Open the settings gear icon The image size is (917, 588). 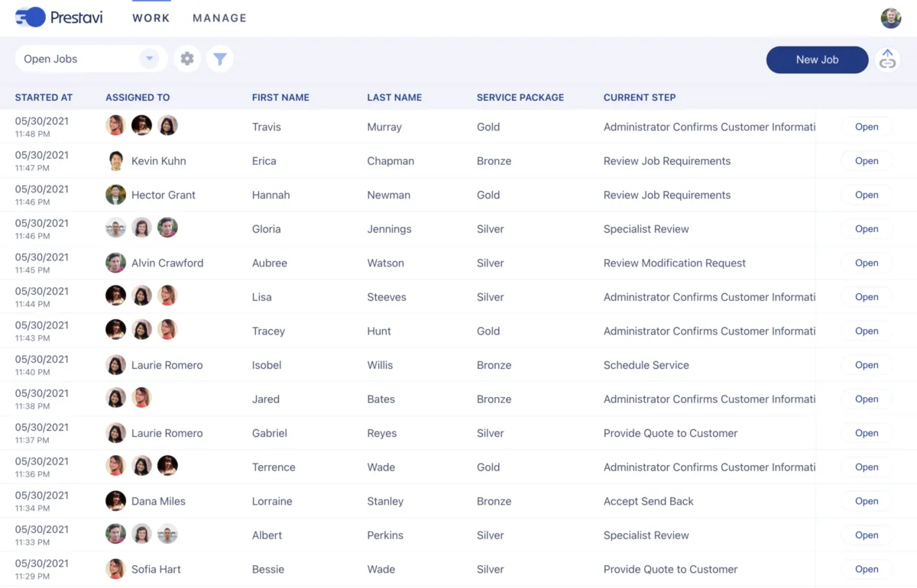coord(187,59)
